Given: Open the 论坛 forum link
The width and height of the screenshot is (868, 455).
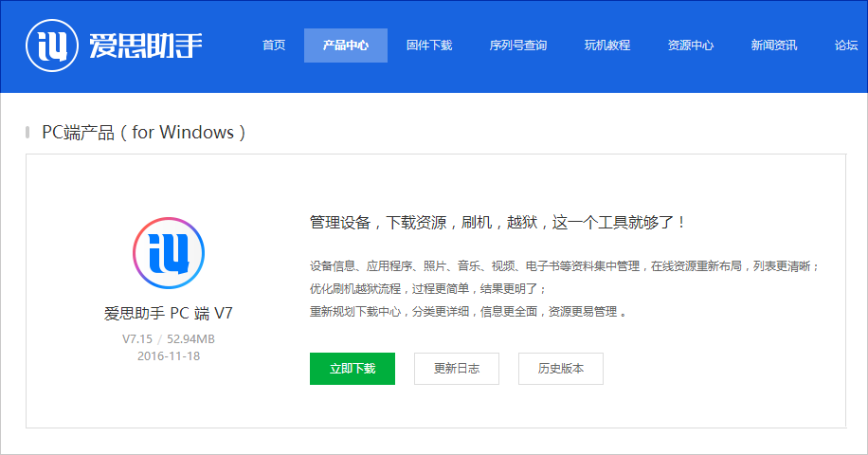Looking at the screenshot, I should 846,45.
